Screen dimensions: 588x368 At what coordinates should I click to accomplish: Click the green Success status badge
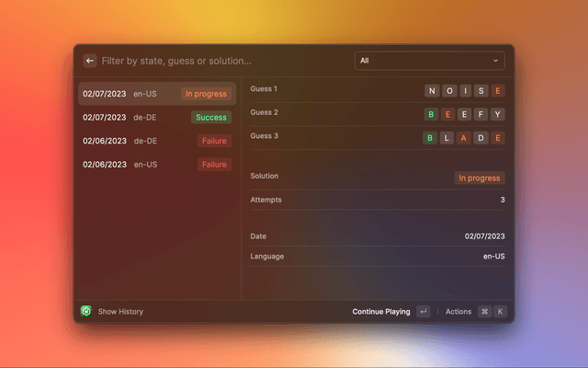[x=211, y=118]
